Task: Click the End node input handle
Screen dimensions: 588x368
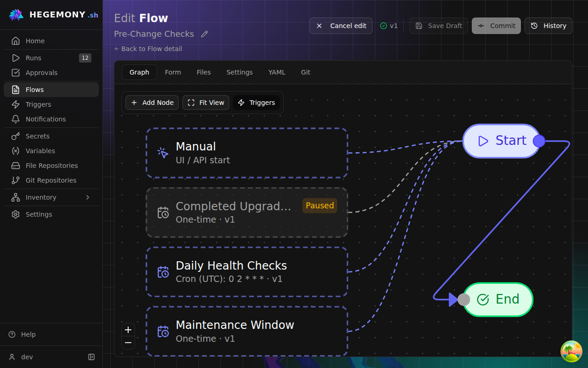Action: (x=464, y=299)
